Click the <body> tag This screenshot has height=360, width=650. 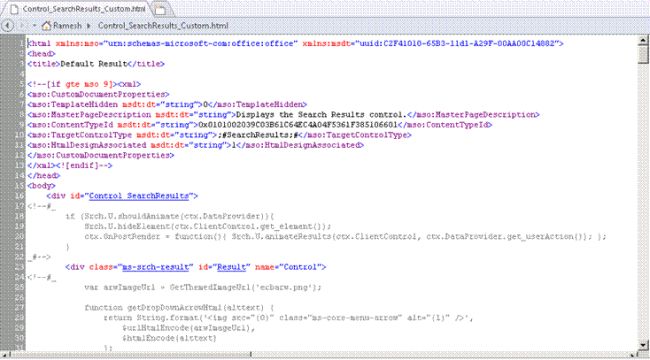41,186
